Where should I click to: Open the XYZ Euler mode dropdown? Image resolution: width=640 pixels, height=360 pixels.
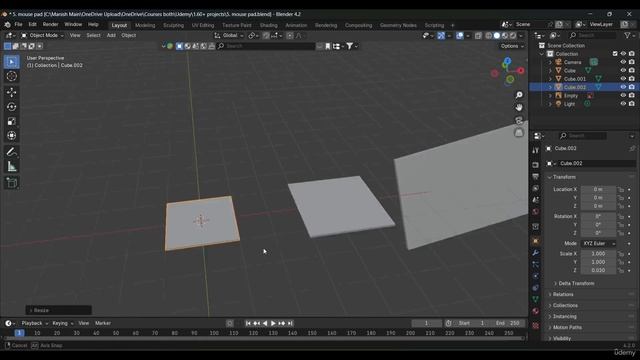point(598,243)
